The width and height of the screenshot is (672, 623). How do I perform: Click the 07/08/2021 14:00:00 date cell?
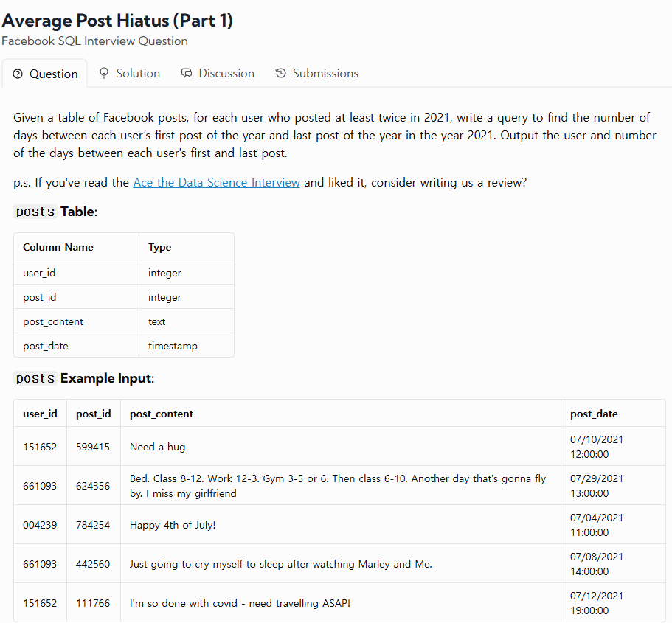(x=613, y=563)
